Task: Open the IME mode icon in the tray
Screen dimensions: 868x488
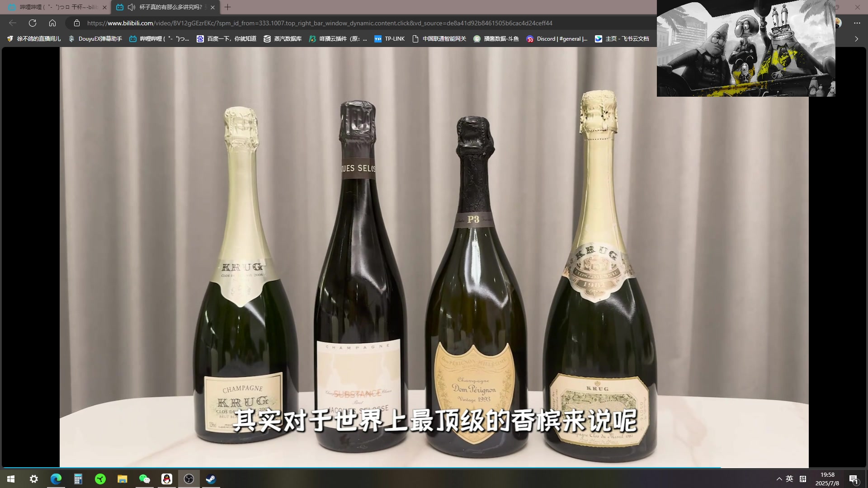Action: [803, 479]
